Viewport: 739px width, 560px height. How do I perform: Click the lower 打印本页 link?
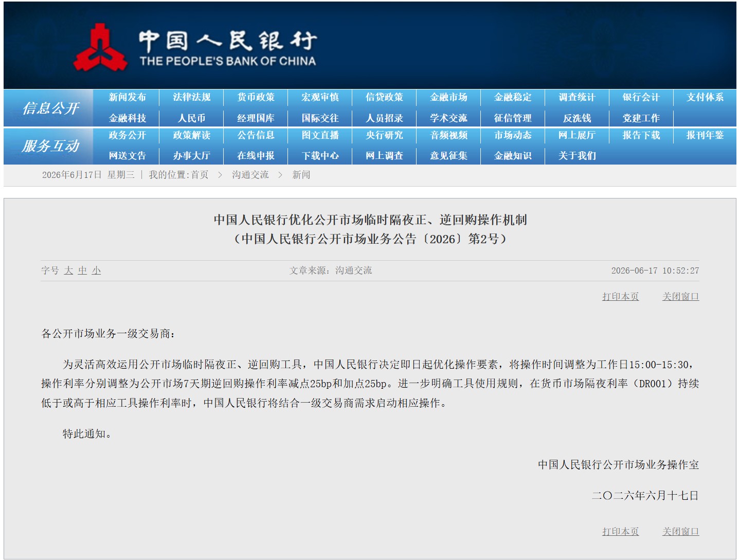pos(621,532)
